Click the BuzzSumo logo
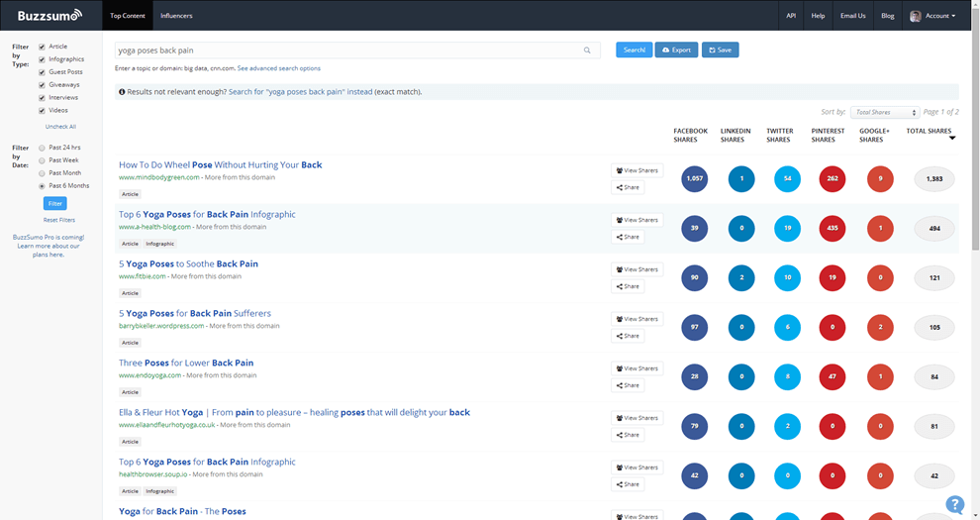 [49, 16]
